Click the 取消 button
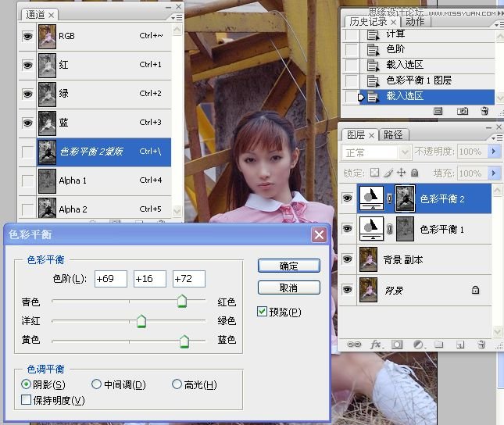This screenshot has height=425, width=504. 288,287
